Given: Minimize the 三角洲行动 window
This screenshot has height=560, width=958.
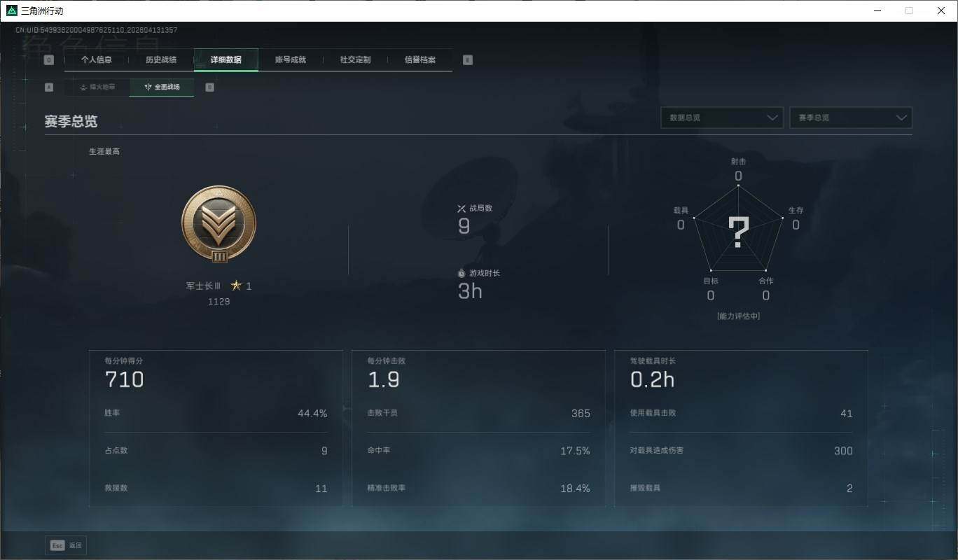Looking at the screenshot, I should click(x=877, y=10).
